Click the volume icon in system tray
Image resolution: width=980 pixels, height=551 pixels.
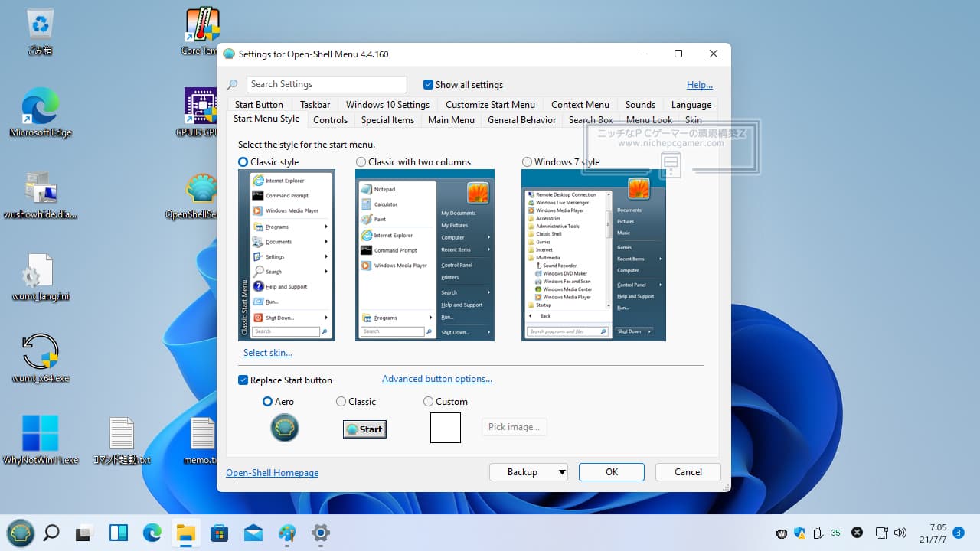[x=900, y=533]
